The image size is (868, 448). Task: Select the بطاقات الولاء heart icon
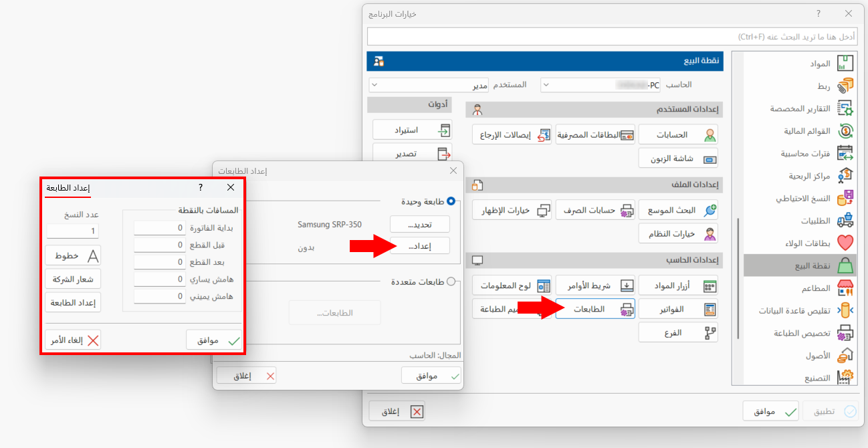pos(845,243)
